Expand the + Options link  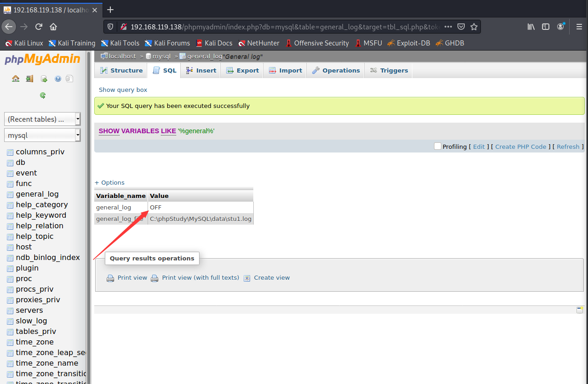pyautogui.click(x=109, y=182)
